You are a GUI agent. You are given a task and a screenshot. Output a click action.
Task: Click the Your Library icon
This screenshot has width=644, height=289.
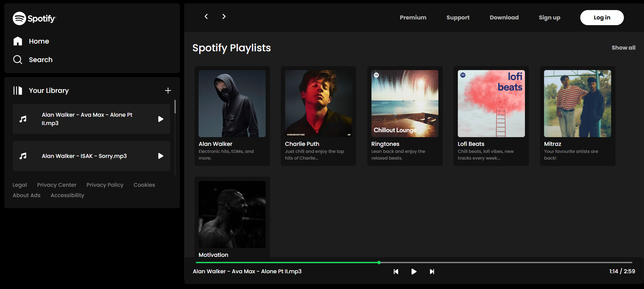coord(17,91)
